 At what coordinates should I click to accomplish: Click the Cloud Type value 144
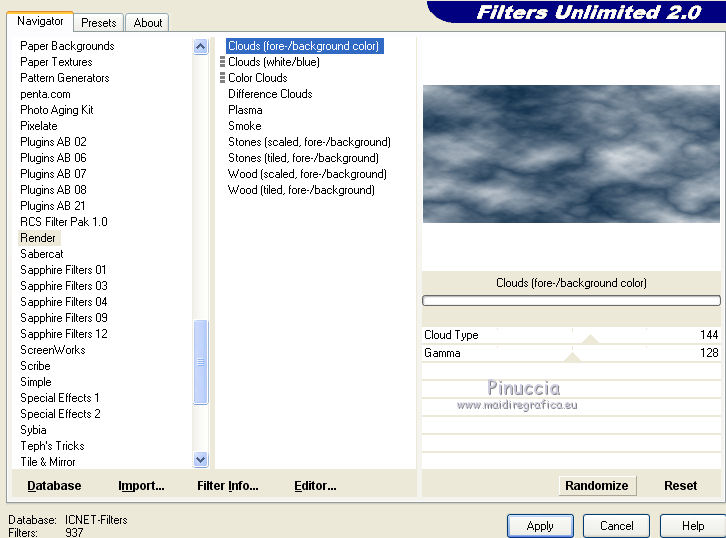click(x=709, y=335)
